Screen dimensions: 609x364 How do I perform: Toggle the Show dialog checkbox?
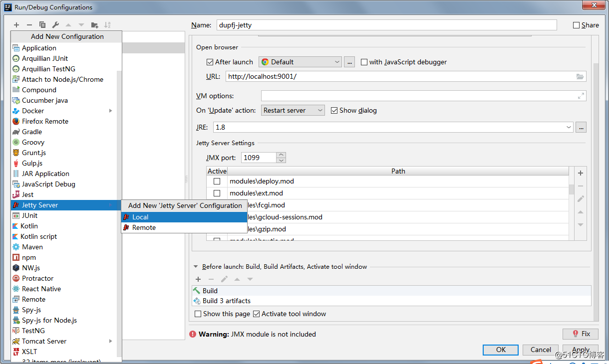pyautogui.click(x=334, y=110)
